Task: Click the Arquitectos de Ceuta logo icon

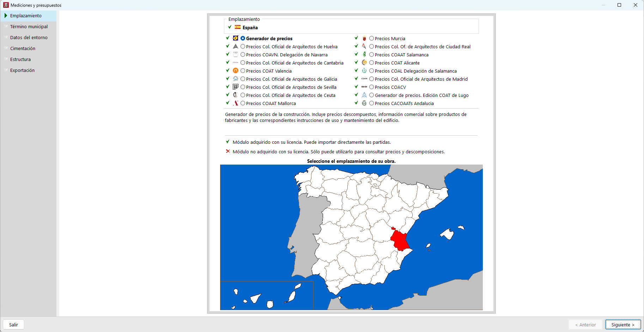Action: tap(236, 95)
